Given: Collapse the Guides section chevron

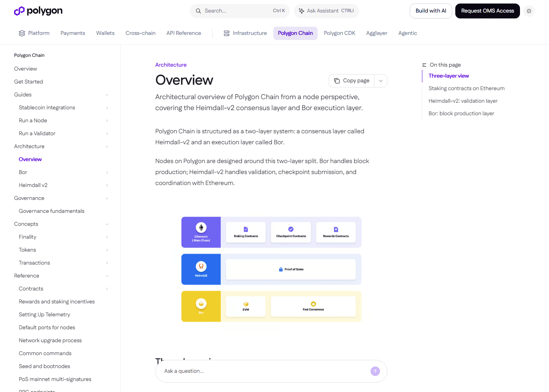Looking at the screenshot, I should coord(107,95).
